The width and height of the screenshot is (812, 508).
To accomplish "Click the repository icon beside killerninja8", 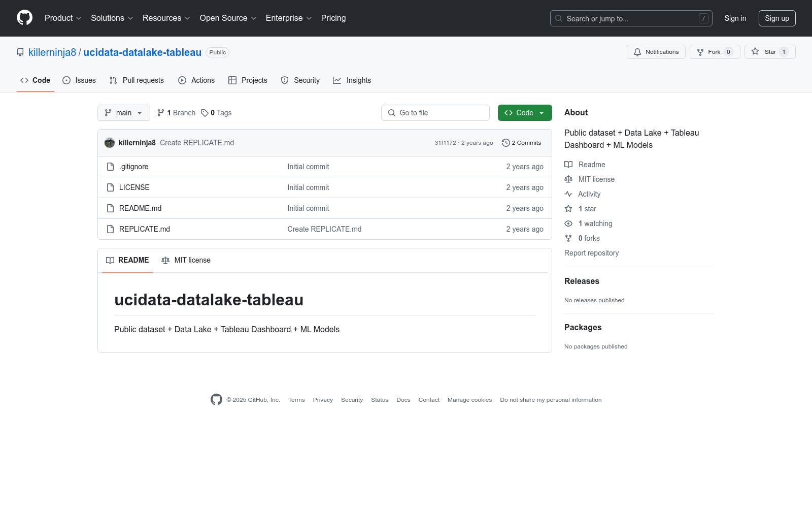I will point(20,52).
